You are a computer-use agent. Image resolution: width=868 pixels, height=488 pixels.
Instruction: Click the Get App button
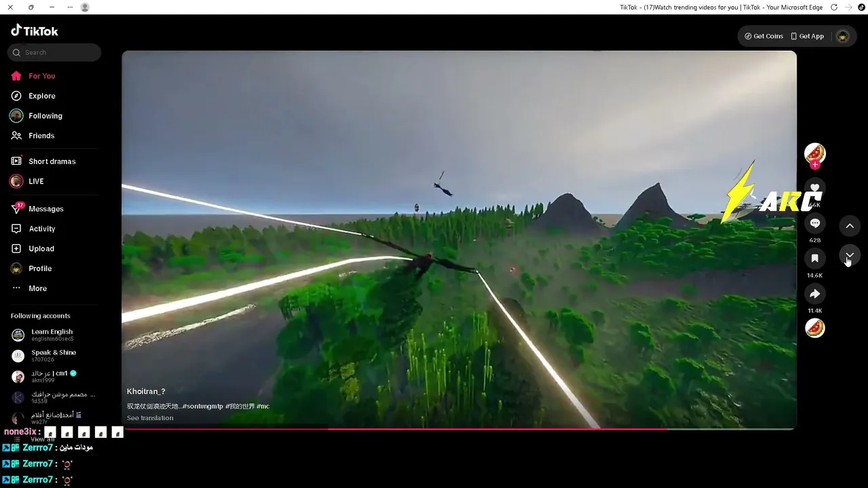(x=807, y=36)
